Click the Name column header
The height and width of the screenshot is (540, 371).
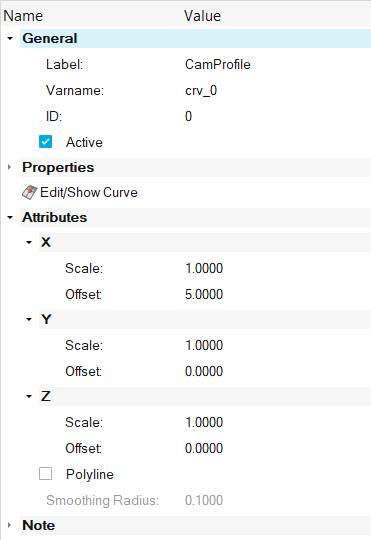pyautogui.click(x=23, y=16)
